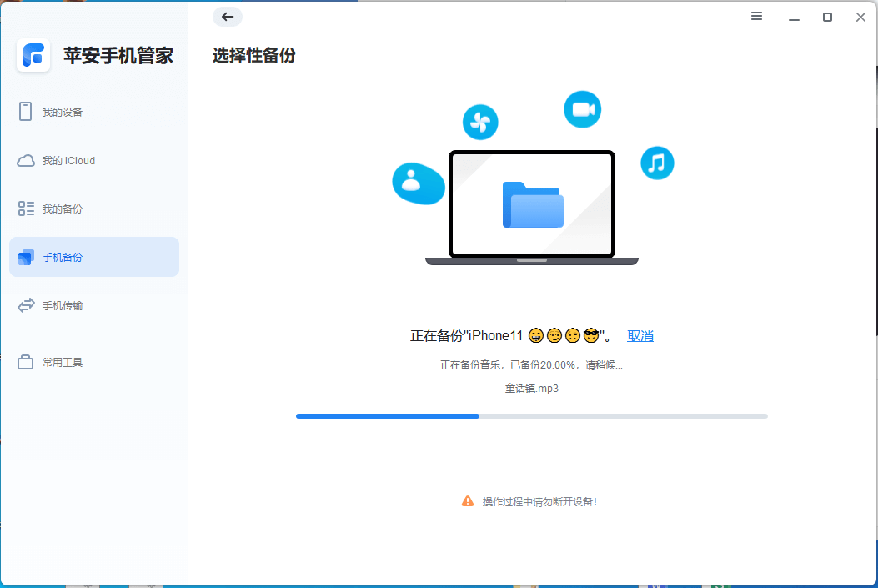Viewport: 878px width, 588px height.
Task: Click the filename 童话镇.mp3
Action: click(x=531, y=389)
